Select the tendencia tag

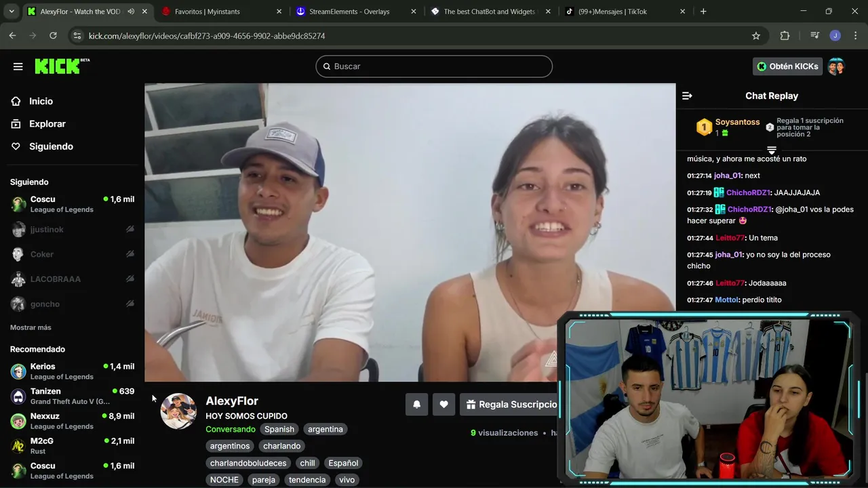[x=307, y=480]
